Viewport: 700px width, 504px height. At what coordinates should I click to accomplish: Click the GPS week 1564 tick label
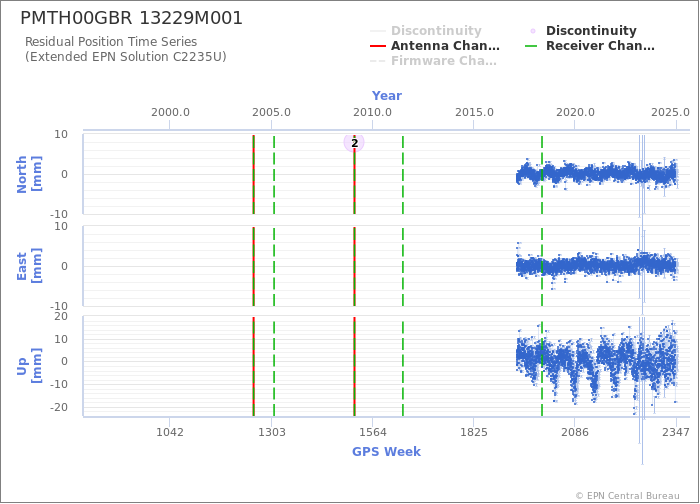(x=373, y=432)
